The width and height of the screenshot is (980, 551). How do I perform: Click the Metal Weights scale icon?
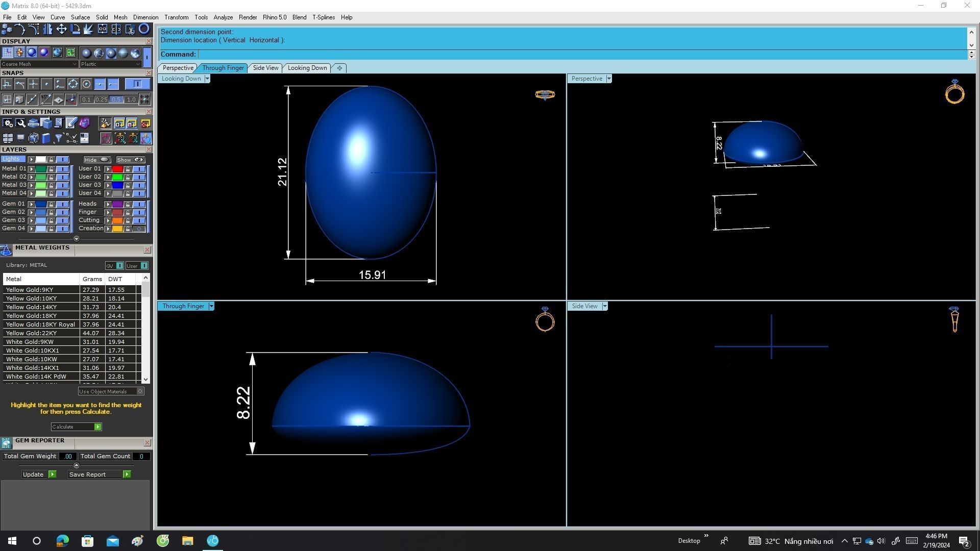(6, 250)
